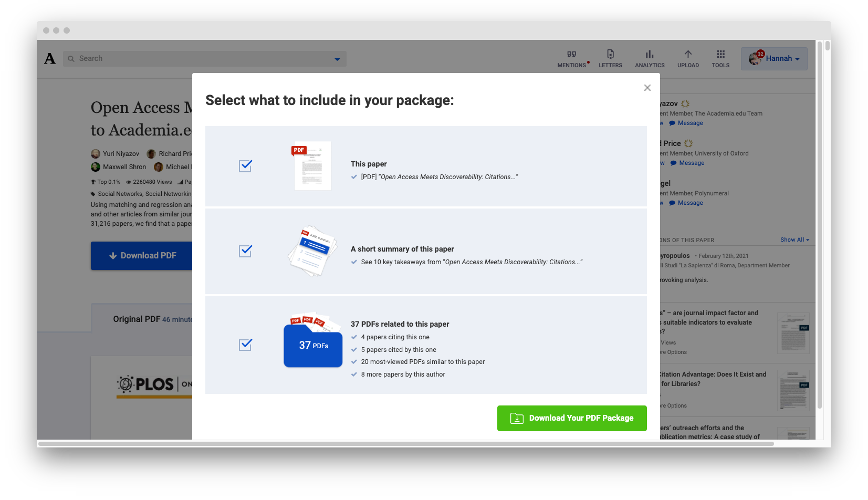Click the laurel badge next to Price
868x500 pixels.
click(x=688, y=143)
